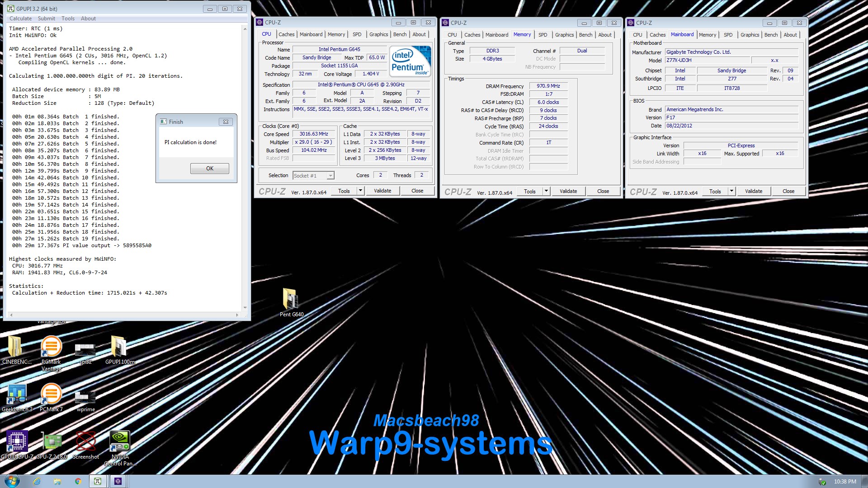This screenshot has width=868, height=488.
Task: Launch the CPUID CPU-Z desktop shortcut
Action: tap(17, 445)
